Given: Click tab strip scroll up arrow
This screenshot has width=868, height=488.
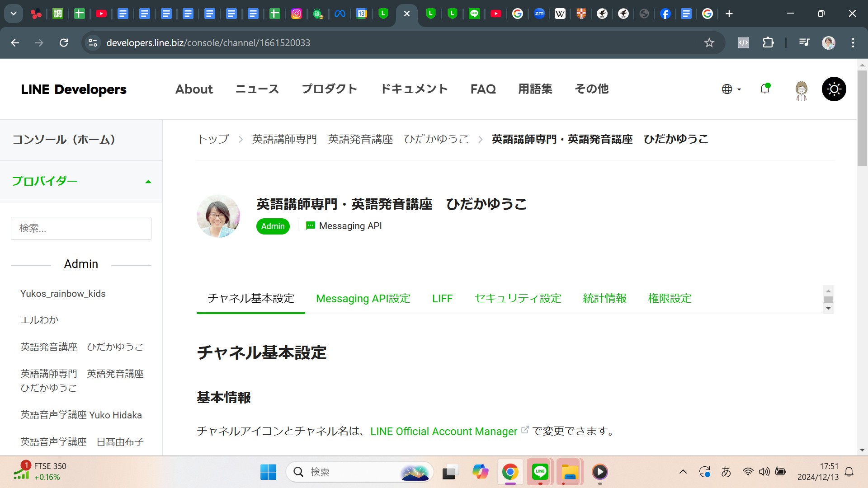Looking at the screenshot, I should pyautogui.click(x=828, y=291).
